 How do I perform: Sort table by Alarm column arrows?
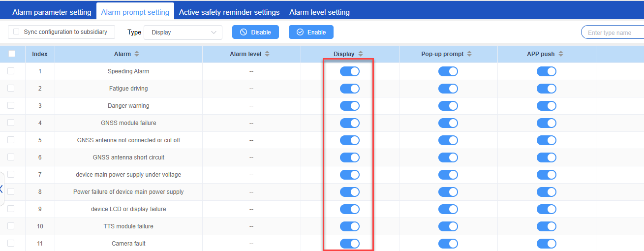pyautogui.click(x=137, y=54)
